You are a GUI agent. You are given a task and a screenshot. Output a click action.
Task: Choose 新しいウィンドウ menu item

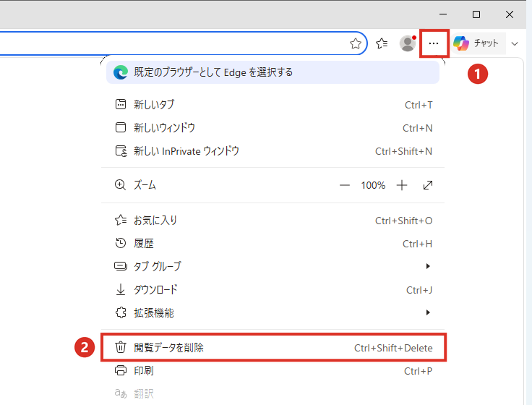[x=273, y=127]
